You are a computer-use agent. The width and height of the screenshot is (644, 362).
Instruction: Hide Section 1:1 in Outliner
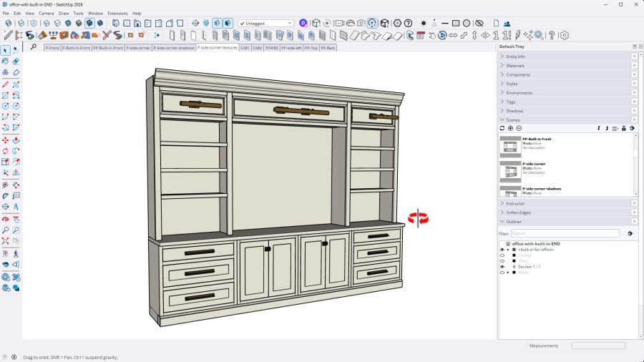coord(502,267)
